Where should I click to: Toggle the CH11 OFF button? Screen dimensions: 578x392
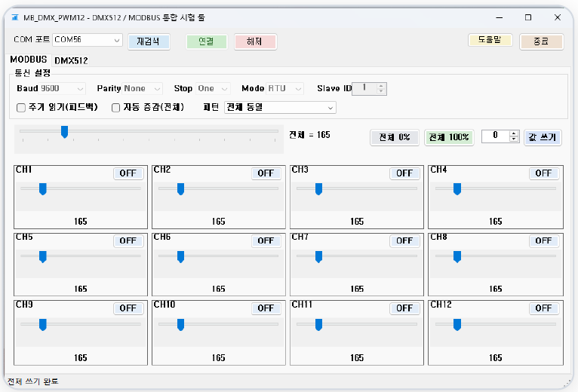tap(404, 308)
